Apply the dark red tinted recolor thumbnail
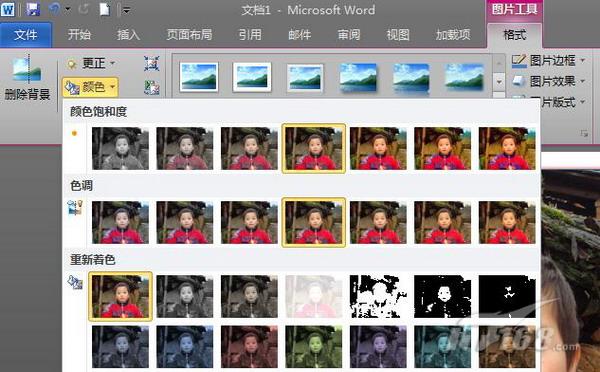The image size is (600, 372). click(249, 347)
